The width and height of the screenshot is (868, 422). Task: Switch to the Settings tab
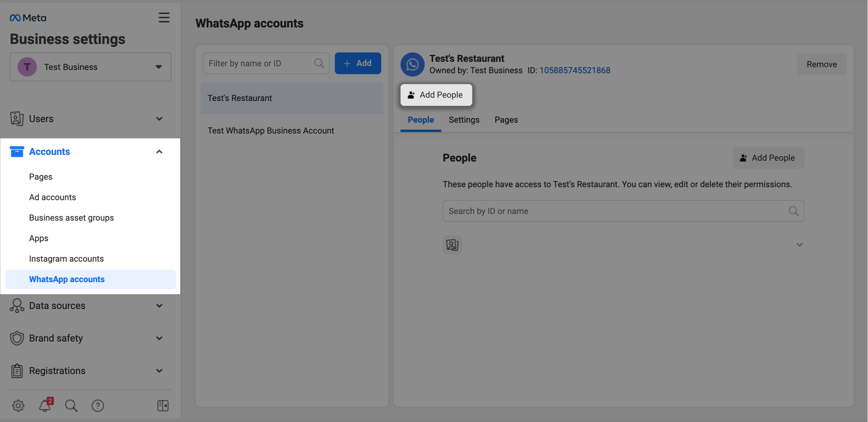tap(464, 120)
